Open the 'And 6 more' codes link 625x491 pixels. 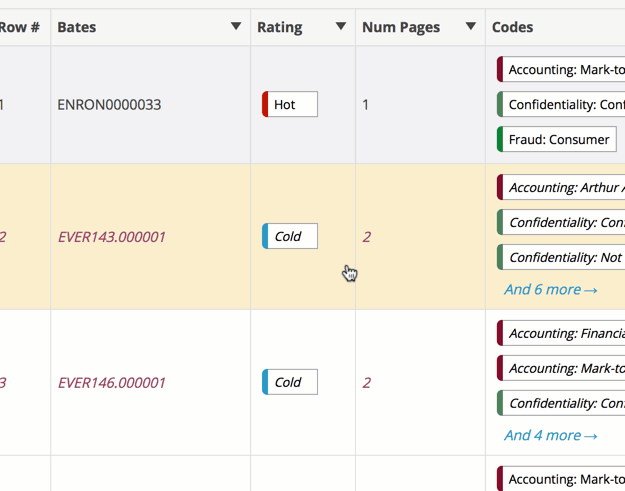[x=551, y=289]
